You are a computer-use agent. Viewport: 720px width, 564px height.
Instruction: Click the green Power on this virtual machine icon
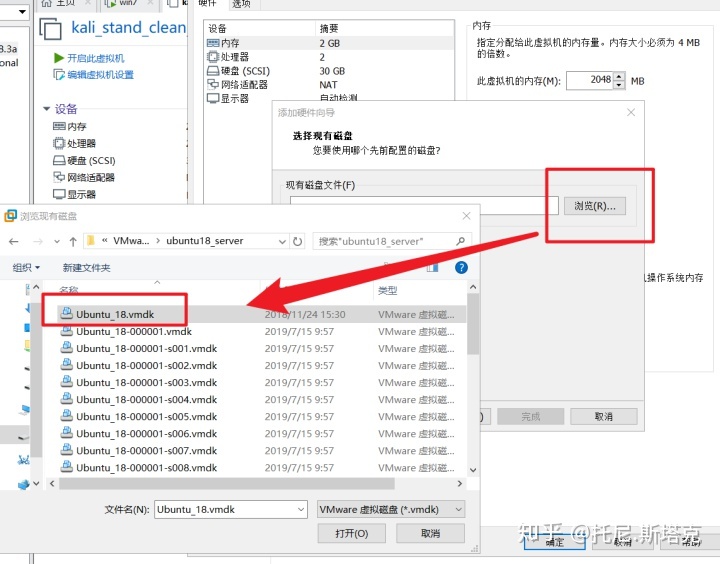(58, 58)
